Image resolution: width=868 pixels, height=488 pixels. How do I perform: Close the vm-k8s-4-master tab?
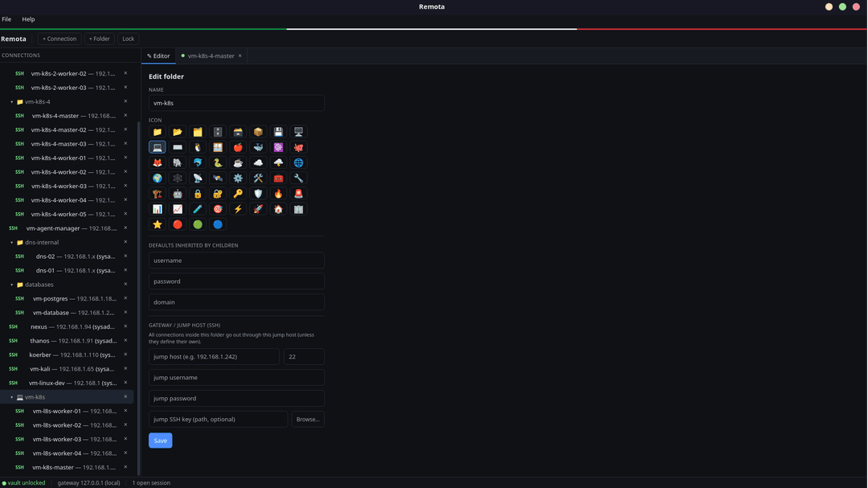(x=240, y=56)
